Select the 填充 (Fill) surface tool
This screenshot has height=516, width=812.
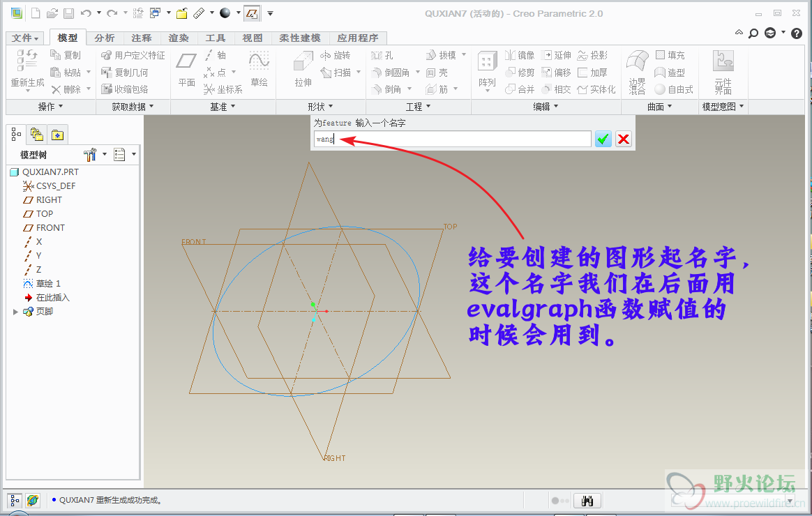[670, 55]
